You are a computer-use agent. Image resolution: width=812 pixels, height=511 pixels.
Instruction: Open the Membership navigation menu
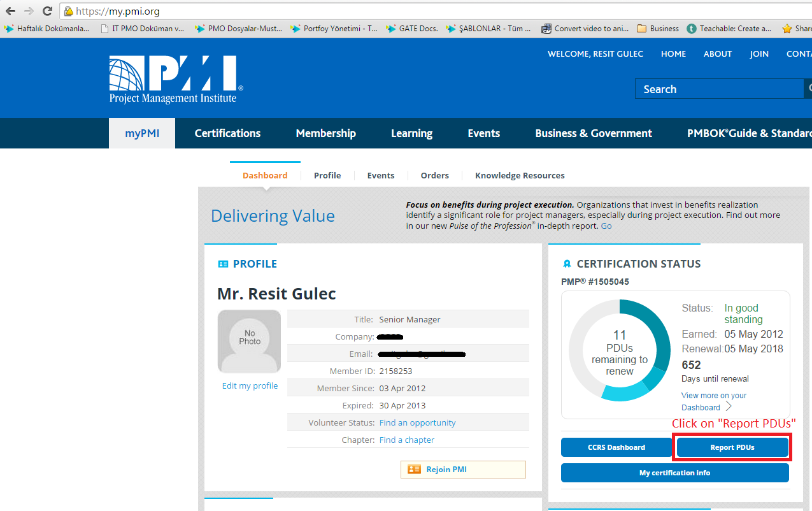point(325,133)
